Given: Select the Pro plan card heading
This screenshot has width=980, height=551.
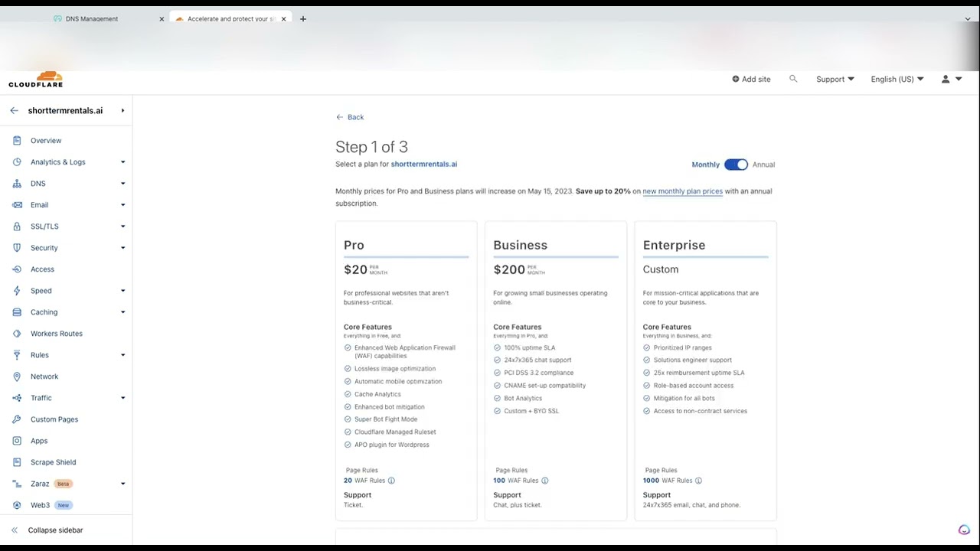Looking at the screenshot, I should tap(354, 245).
